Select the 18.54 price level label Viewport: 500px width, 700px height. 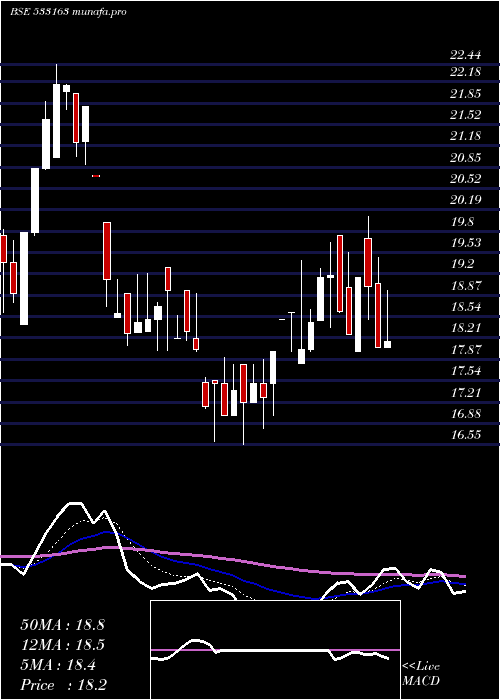click(x=466, y=307)
